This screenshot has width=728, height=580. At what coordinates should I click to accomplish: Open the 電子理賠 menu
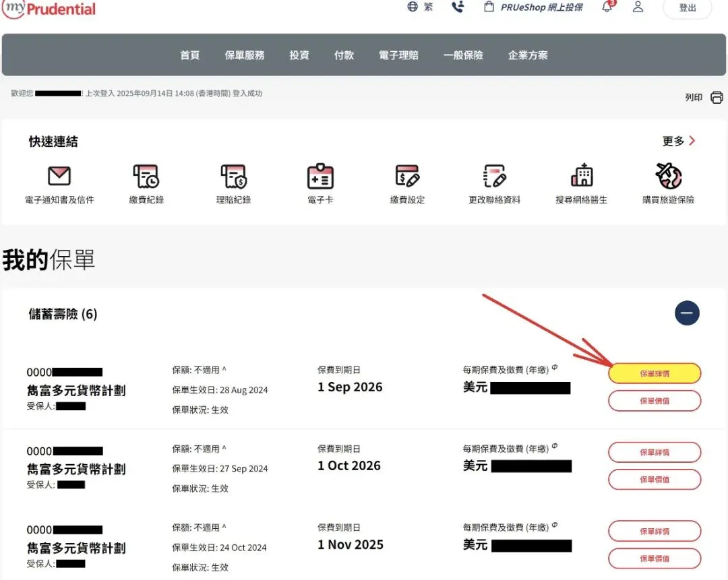pyautogui.click(x=399, y=55)
